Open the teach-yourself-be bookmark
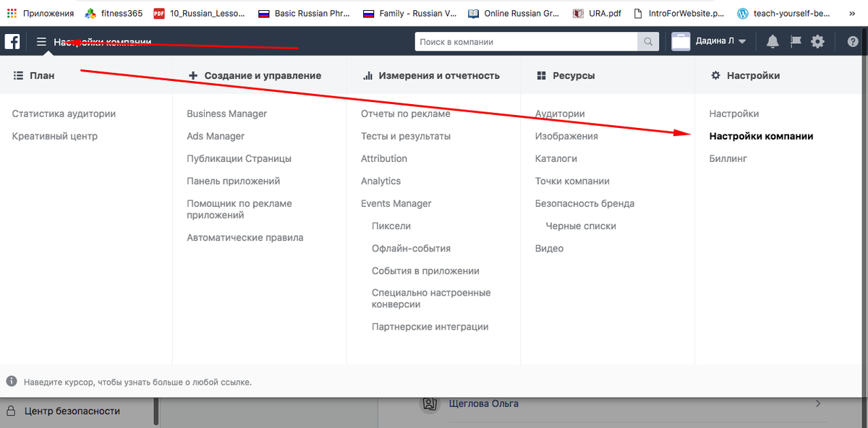The width and height of the screenshot is (868, 428). pyautogui.click(x=783, y=13)
